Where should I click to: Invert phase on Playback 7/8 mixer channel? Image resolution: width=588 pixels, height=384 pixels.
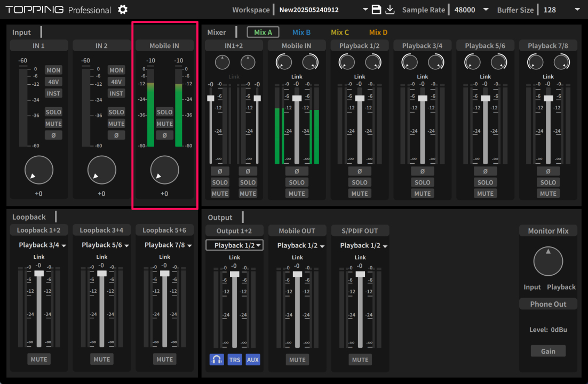pyautogui.click(x=549, y=171)
